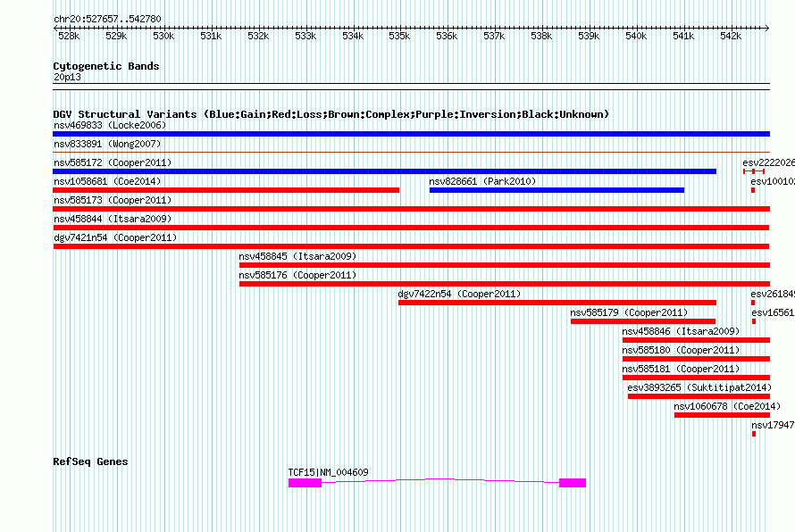Screen dimensions: 795x532
Task: Click the RefSeq Genes track title
Action: (90, 461)
